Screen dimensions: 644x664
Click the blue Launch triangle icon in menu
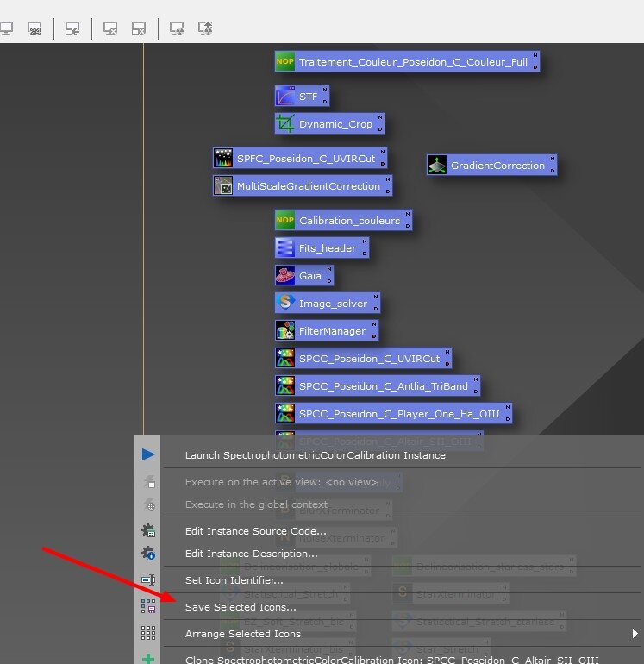click(148, 454)
